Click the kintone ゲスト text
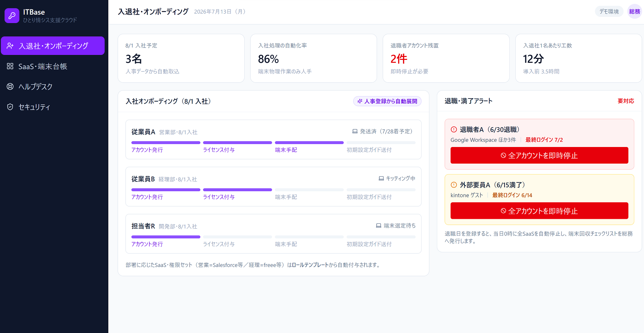Viewport: 644px width, 333px height. (x=467, y=195)
